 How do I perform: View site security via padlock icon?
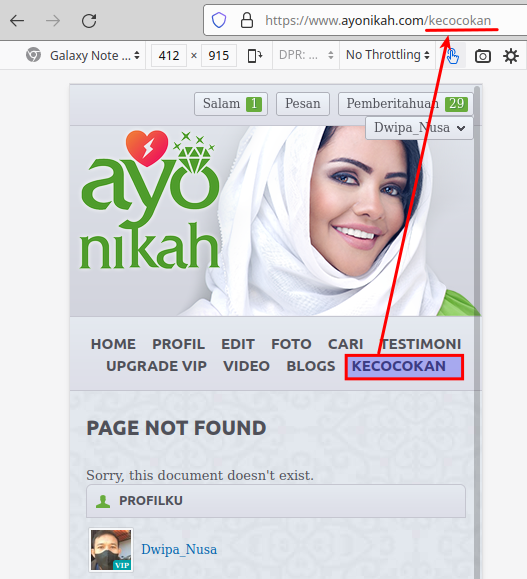click(x=247, y=20)
